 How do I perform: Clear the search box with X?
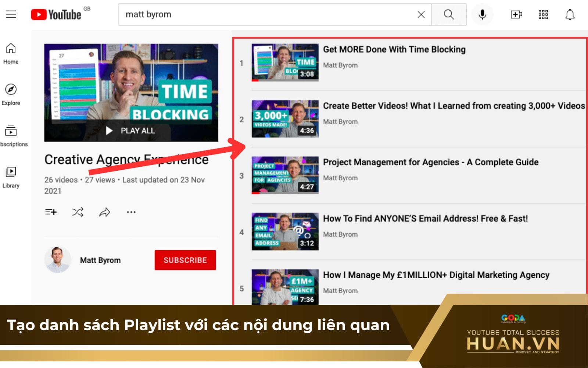coord(421,14)
